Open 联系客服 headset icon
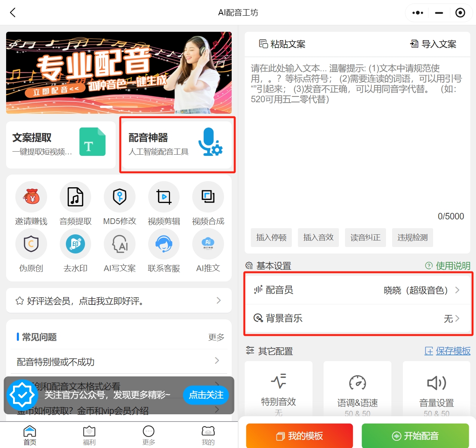476x448 pixels. tap(164, 244)
